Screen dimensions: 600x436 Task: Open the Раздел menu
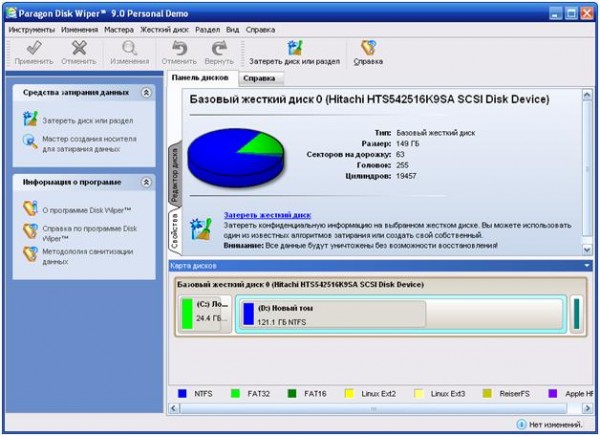coord(207,30)
